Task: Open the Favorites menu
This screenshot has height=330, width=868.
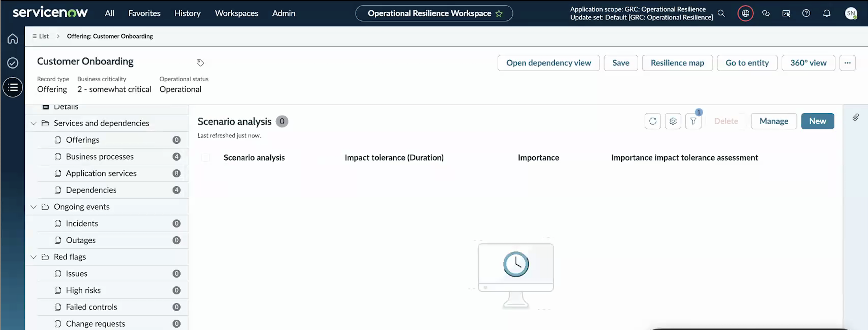Action: [x=144, y=13]
